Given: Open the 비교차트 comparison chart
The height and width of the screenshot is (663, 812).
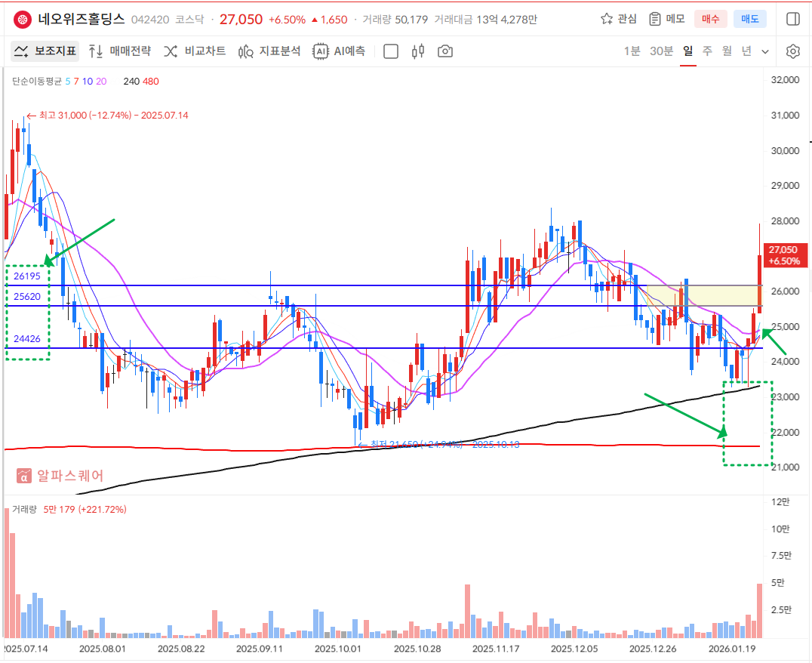Looking at the screenshot, I should [x=195, y=51].
